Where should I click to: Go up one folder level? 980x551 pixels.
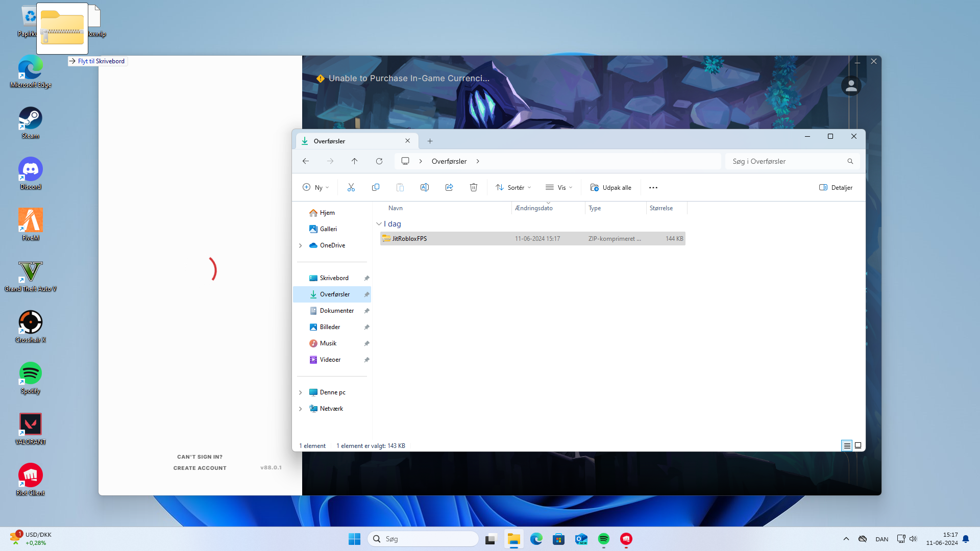pos(355,161)
